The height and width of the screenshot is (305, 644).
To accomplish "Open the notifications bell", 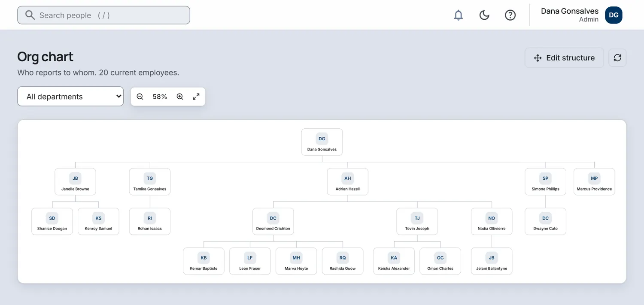I will (x=459, y=15).
